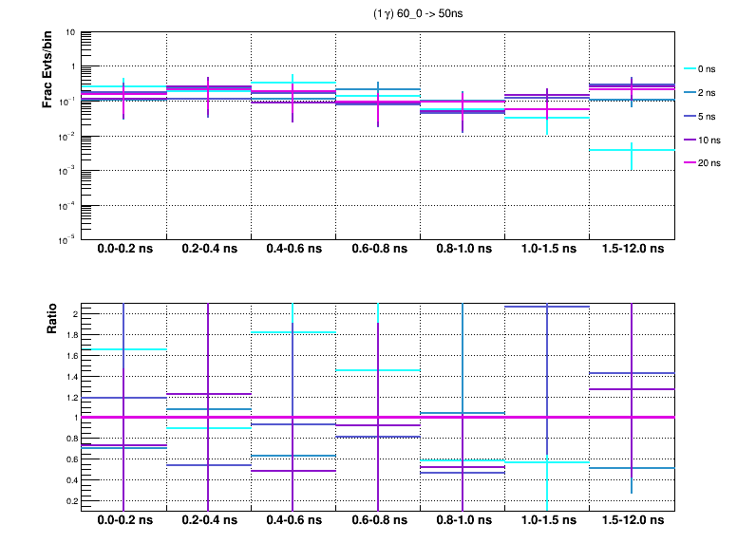Image resolution: width=756 pixels, height=543 pixels.
Task: Click the "0.0-0.2 ns" label under top plot
Action: click(123, 250)
